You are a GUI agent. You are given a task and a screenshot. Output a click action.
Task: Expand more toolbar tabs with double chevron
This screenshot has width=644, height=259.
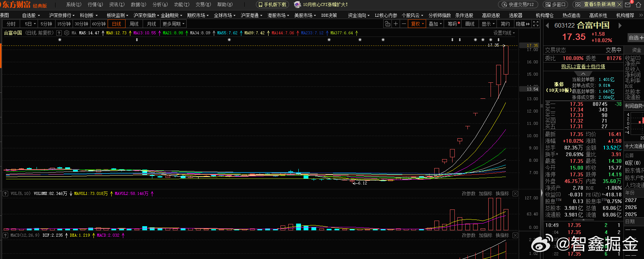[x=641, y=15]
